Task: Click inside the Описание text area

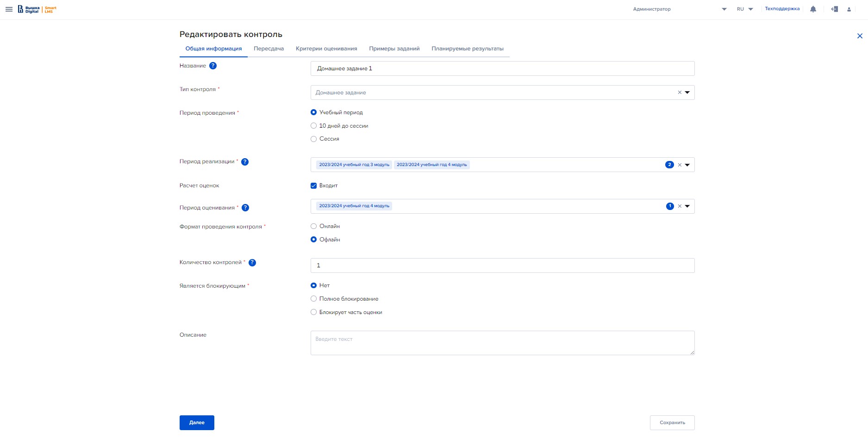Action: click(502, 343)
